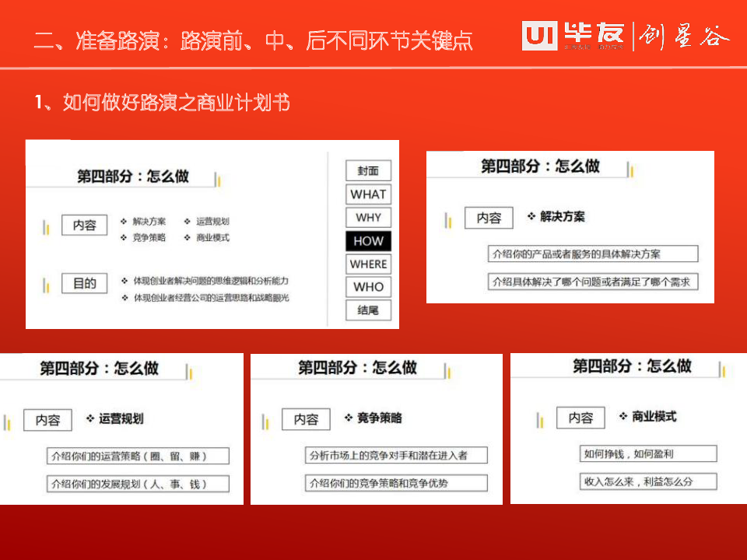Open the WHO outline box

pos(368,287)
